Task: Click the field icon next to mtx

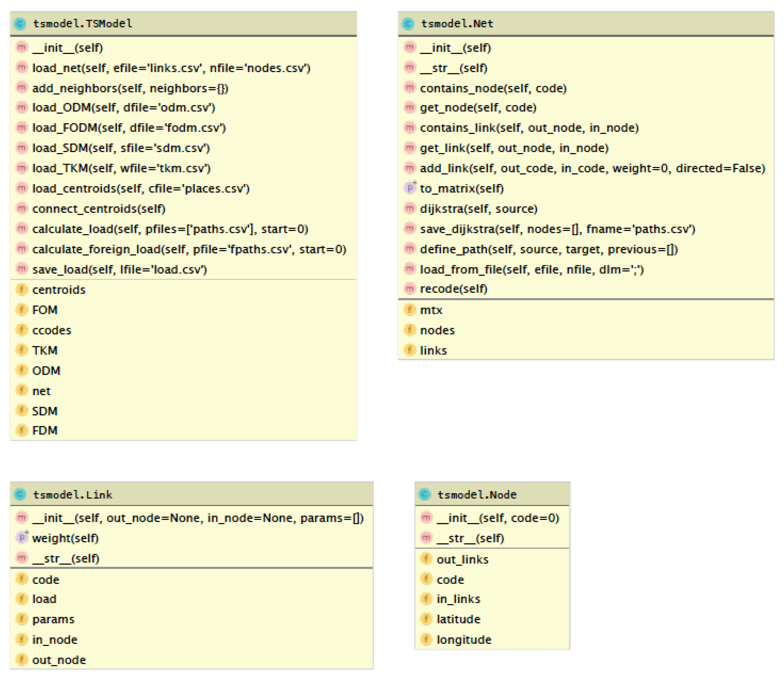Action: click(x=409, y=310)
